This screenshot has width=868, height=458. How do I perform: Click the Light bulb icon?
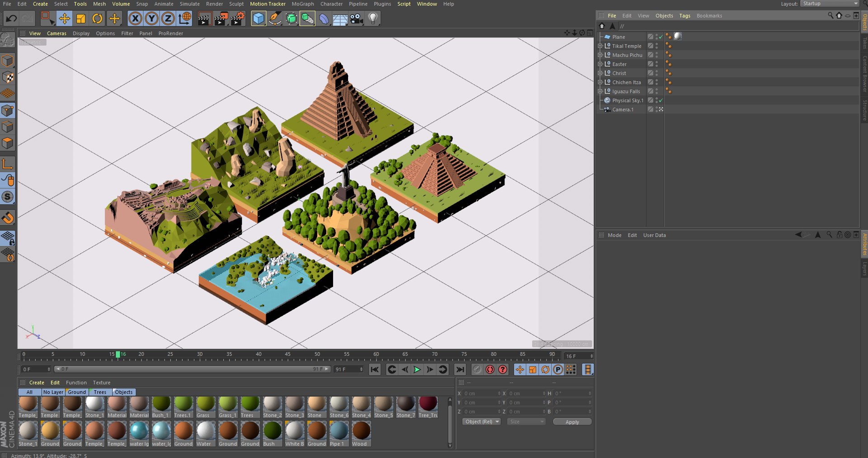click(373, 19)
